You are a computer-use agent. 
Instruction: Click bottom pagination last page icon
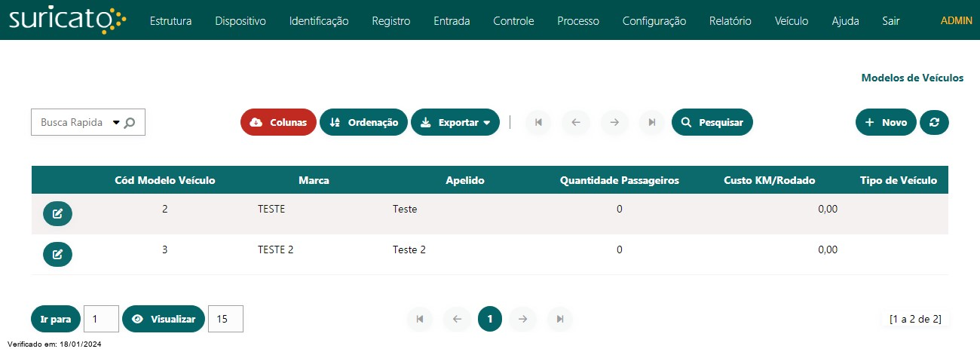click(x=560, y=319)
